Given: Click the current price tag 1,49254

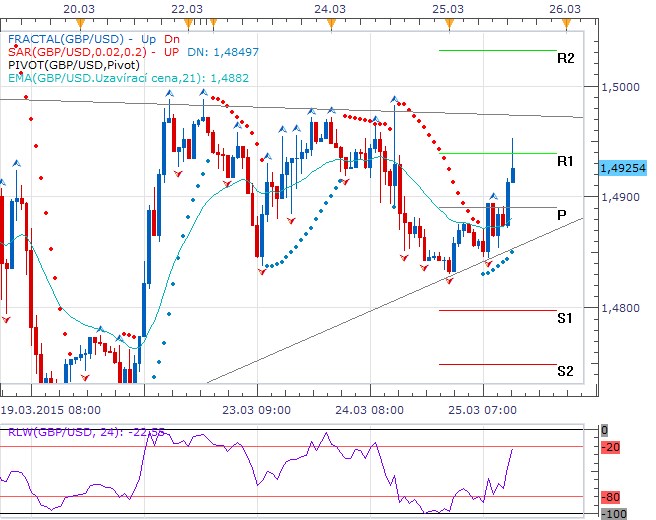Looking at the screenshot, I should 622,168.
